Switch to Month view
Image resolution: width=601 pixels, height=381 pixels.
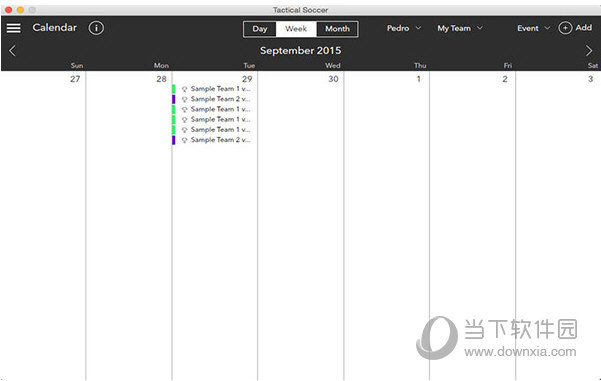(337, 29)
